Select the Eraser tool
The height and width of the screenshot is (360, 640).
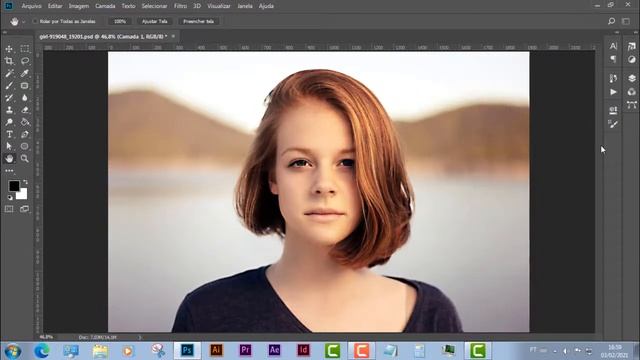click(x=24, y=110)
